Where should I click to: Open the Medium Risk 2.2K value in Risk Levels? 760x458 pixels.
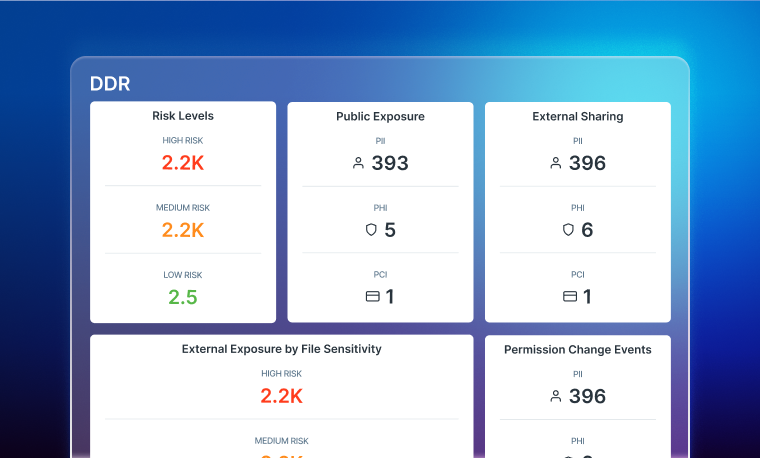[182, 229]
